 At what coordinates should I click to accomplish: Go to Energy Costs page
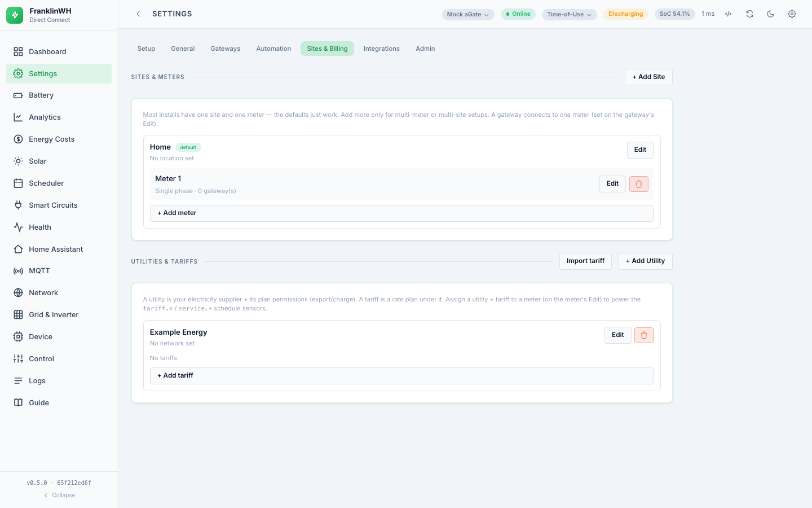pyautogui.click(x=59, y=139)
